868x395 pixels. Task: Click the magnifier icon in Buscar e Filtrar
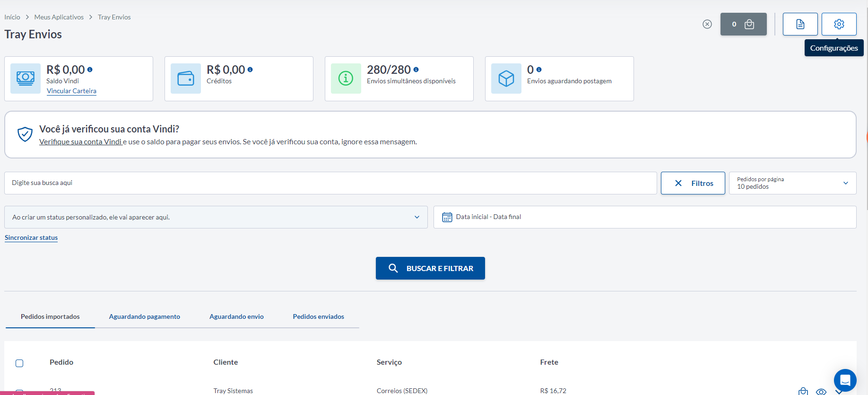click(393, 268)
